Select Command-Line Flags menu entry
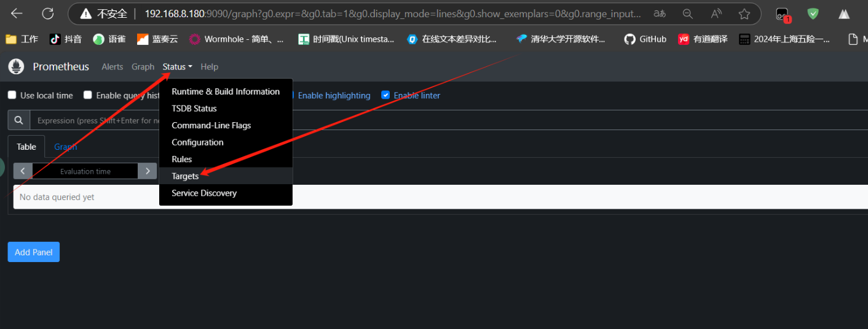This screenshot has height=329, width=868. (x=226, y=125)
